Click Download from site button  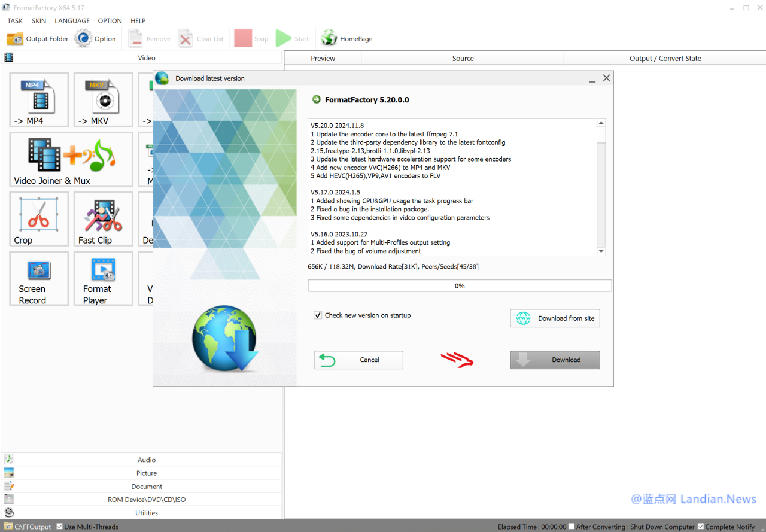555,318
